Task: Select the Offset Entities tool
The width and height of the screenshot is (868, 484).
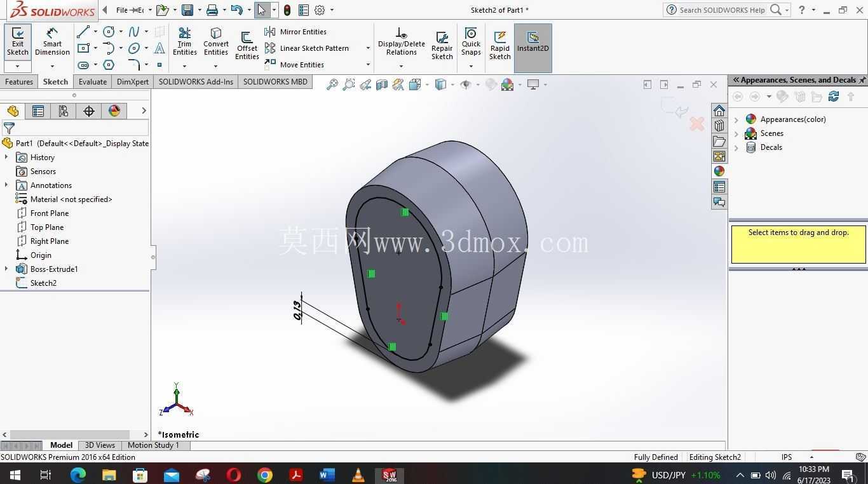Action: pos(247,46)
